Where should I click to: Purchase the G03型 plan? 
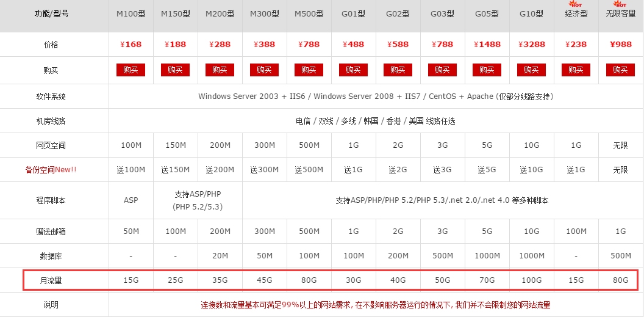[442, 70]
